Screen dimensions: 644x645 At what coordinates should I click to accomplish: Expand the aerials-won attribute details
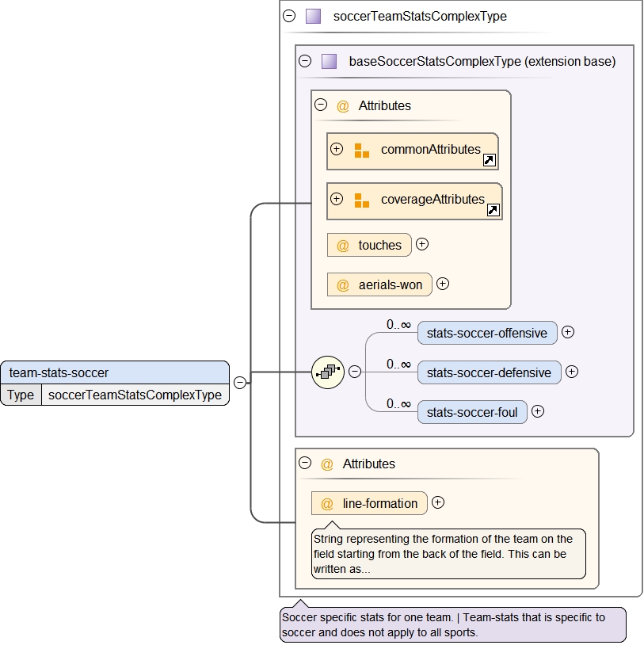tap(443, 284)
